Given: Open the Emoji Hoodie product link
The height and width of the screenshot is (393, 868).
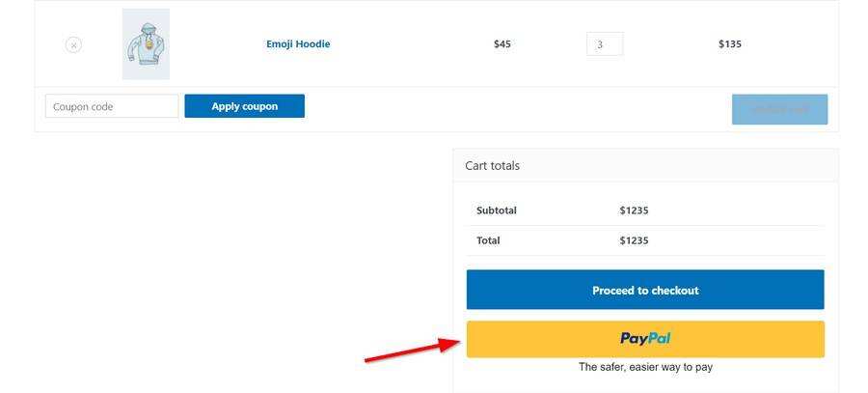Looking at the screenshot, I should (298, 43).
